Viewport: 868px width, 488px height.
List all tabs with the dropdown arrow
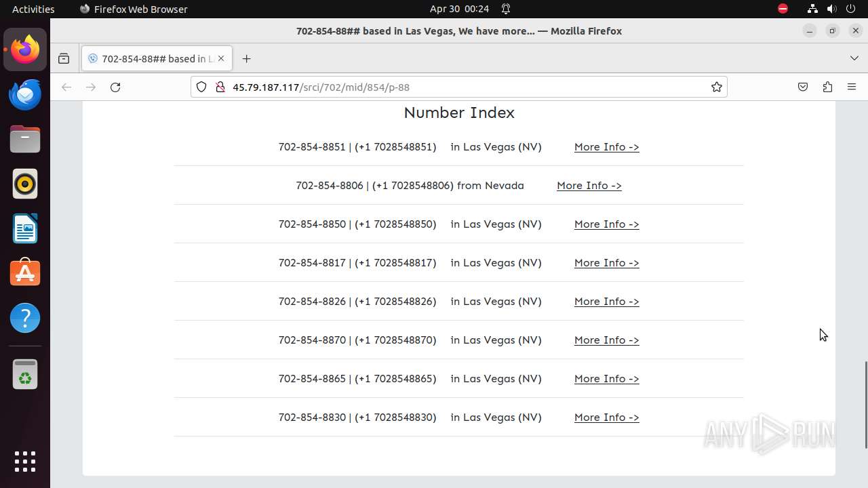854,59
